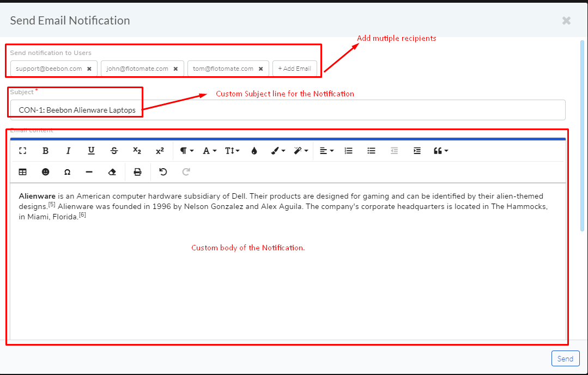Remove support@beebon.com recipient
588x375 pixels.
click(89, 69)
